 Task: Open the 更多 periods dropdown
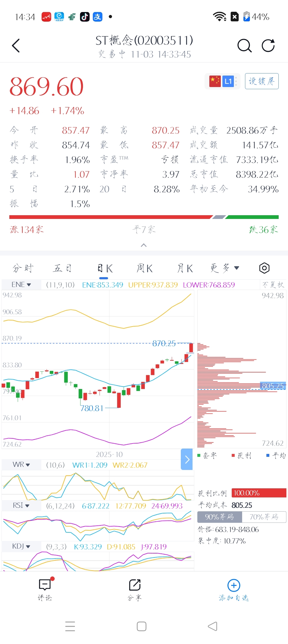225,268
